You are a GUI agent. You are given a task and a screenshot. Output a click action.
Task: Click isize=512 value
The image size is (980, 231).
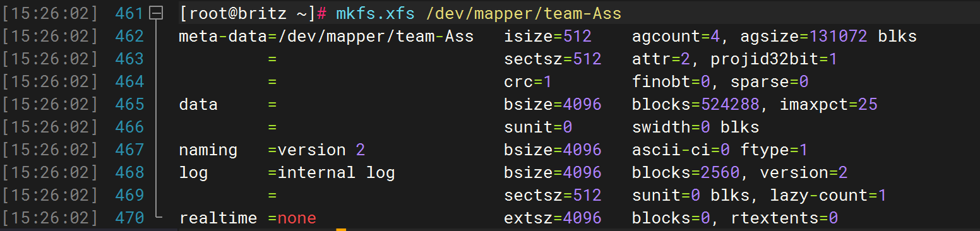click(547, 36)
